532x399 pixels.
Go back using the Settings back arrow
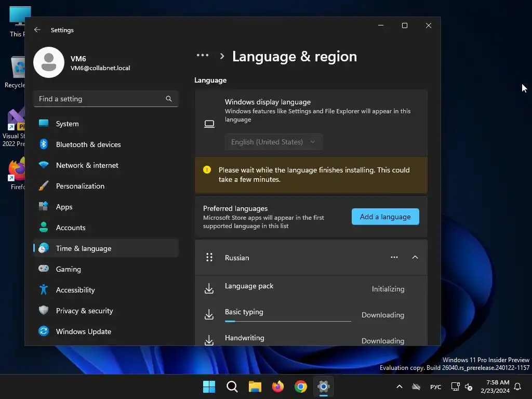coord(37,30)
